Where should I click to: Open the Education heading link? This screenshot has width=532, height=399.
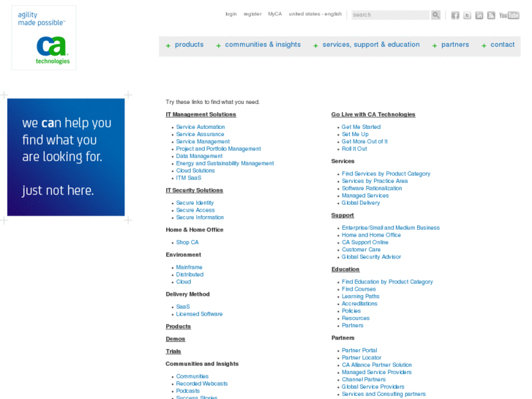pos(345,269)
